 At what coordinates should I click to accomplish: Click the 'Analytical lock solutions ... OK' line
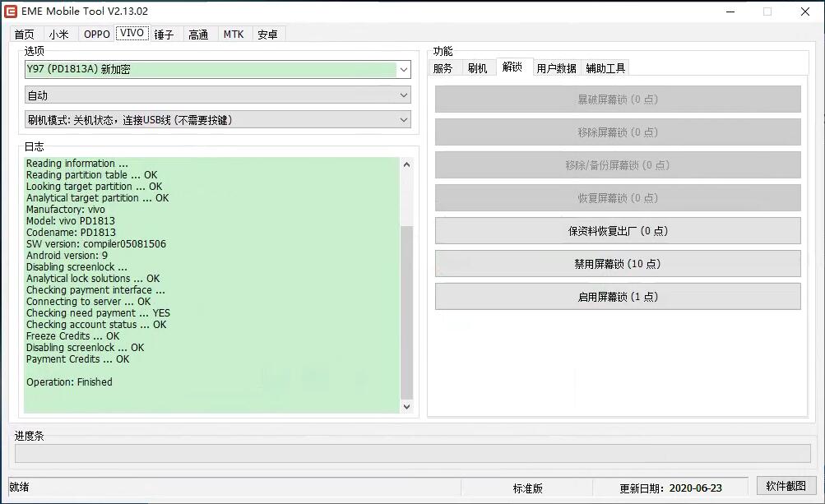[93, 278]
